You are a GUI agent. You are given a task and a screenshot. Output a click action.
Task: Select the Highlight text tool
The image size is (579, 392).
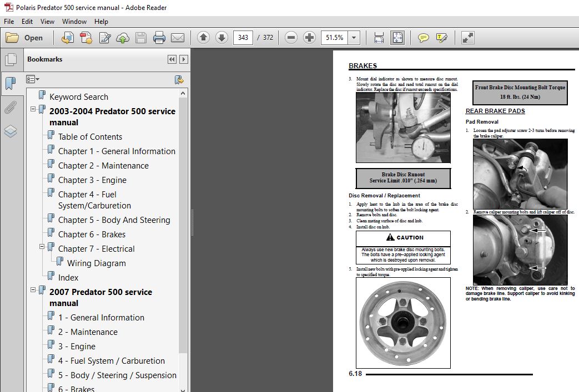(442, 38)
